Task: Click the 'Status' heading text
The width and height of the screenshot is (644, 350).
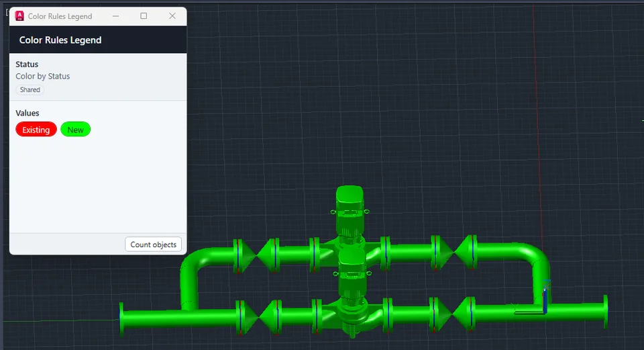Action: (27, 64)
